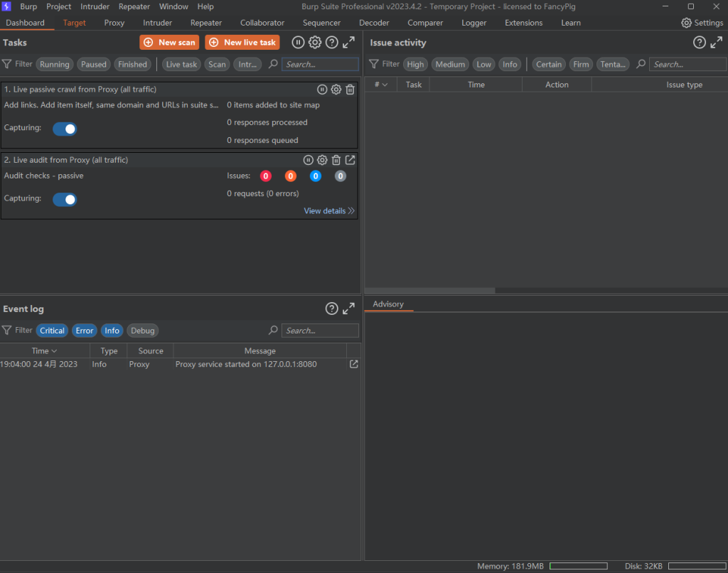Pause all tasks from Tasks header
The image size is (728, 573).
299,43
